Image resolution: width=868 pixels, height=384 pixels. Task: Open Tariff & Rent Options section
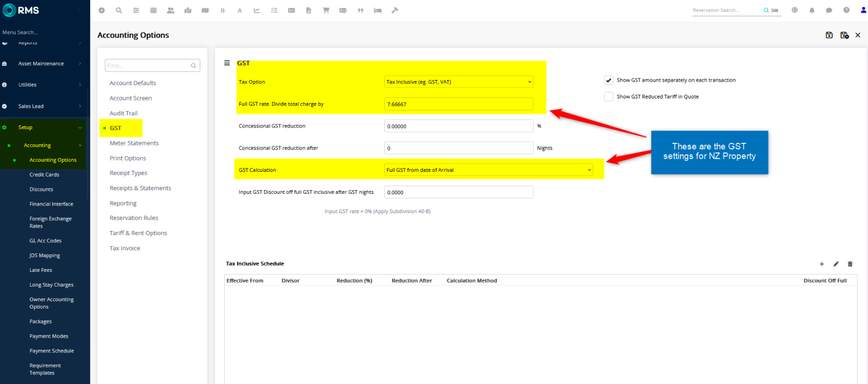(139, 234)
